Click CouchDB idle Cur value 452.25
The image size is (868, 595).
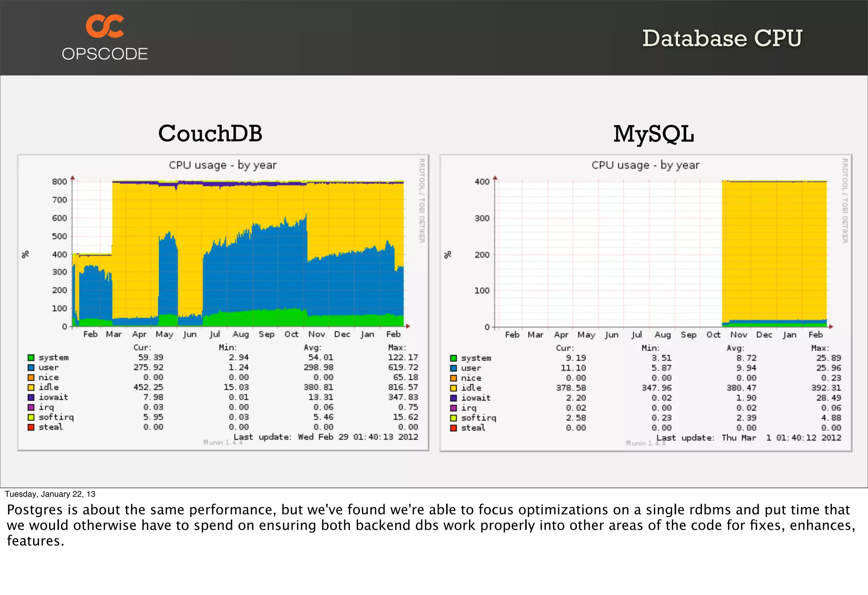point(148,387)
